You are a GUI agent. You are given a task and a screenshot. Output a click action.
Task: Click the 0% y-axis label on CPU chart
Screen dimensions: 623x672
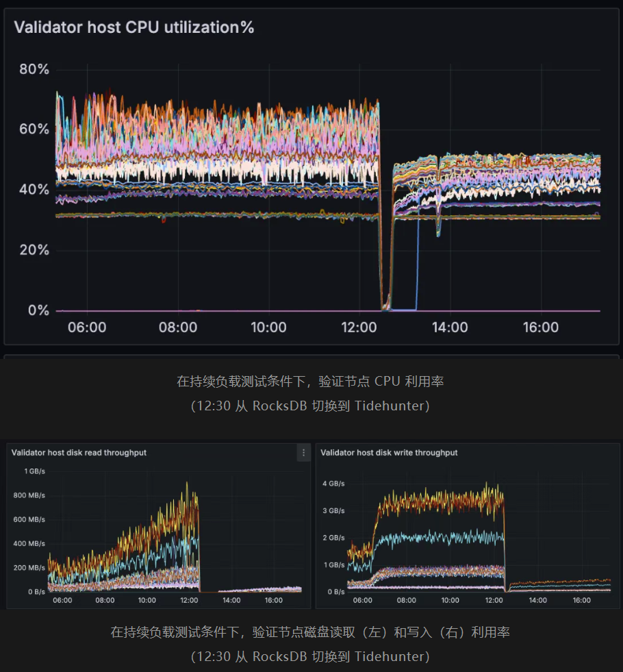(38, 310)
